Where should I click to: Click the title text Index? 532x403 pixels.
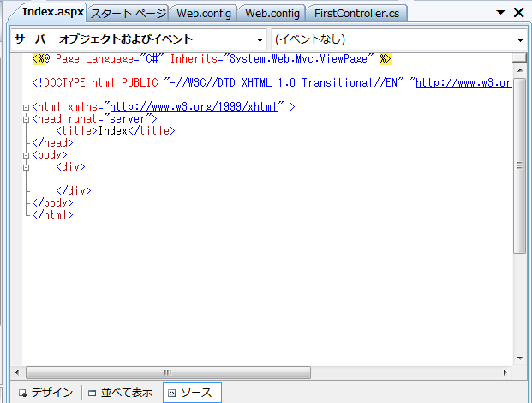[x=112, y=131]
